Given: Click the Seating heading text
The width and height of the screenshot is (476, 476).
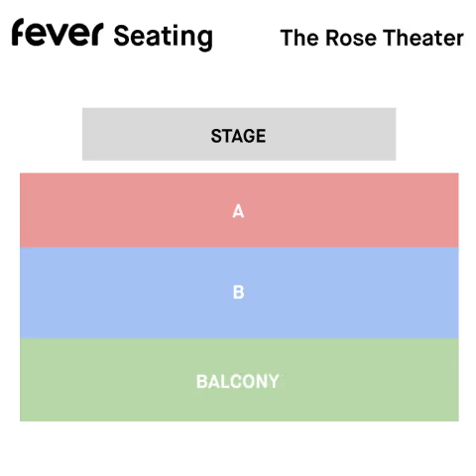Looking at the screenshot, I should [163, 37].
